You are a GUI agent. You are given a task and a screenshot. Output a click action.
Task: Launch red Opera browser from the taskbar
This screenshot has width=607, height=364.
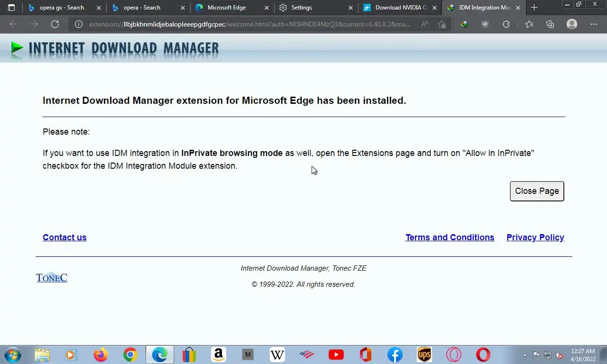click(483, 355)
